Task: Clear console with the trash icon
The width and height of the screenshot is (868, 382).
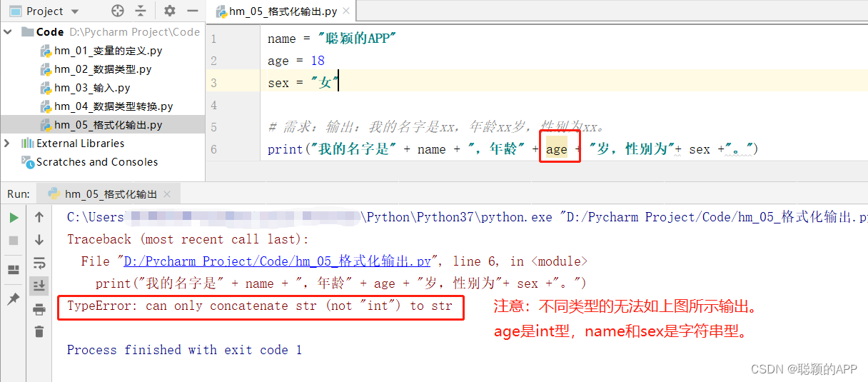Action: pyautogui.click(x=39, y=331)
